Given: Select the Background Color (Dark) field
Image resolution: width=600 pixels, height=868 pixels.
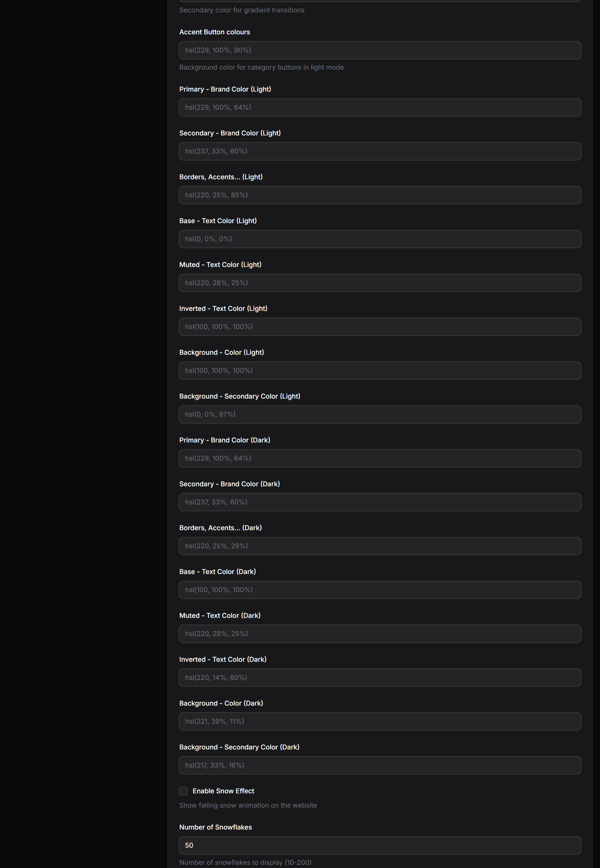Looking at the screenshot, I should coord(380,721).
